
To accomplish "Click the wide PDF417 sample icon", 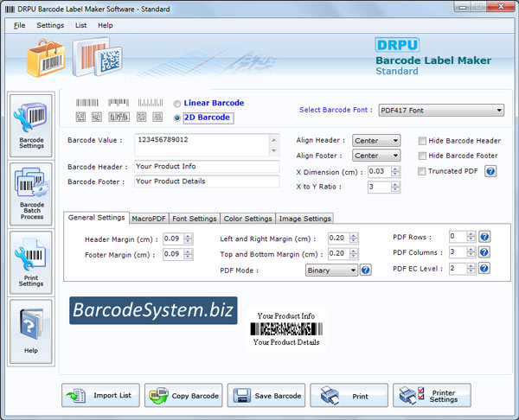I will (x=119, y=117).
